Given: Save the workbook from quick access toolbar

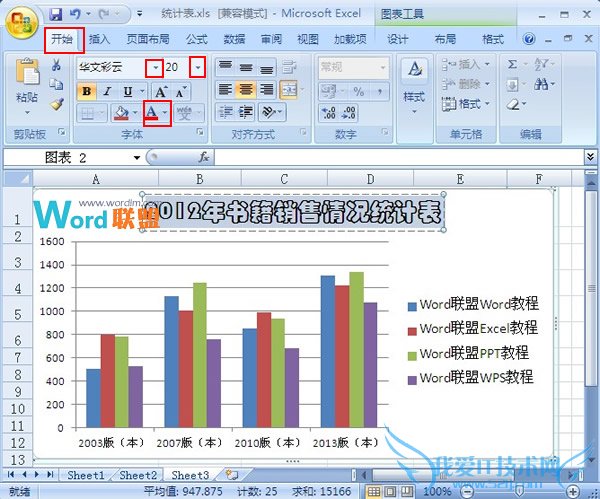Looking at the screenshot, I should 56,15.
